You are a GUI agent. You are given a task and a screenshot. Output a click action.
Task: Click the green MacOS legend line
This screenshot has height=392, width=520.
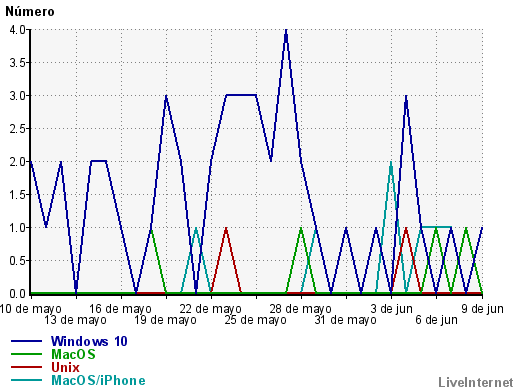tap(26, 354)
